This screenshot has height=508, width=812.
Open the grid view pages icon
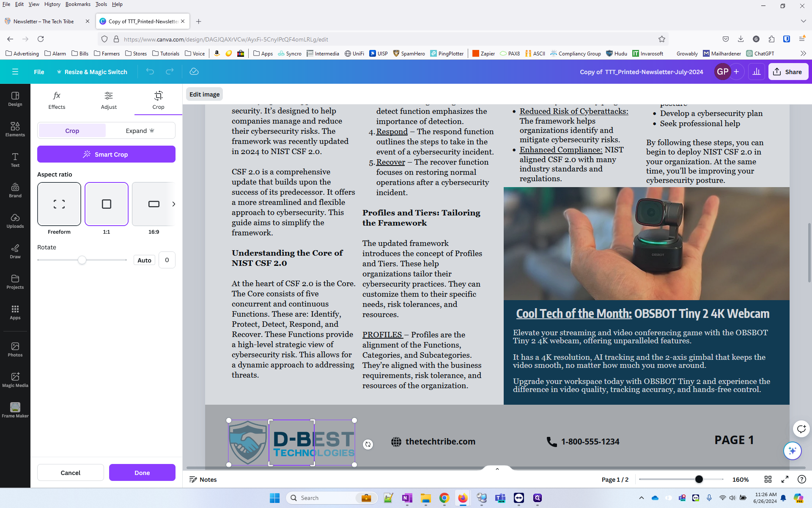coord(768,479)
